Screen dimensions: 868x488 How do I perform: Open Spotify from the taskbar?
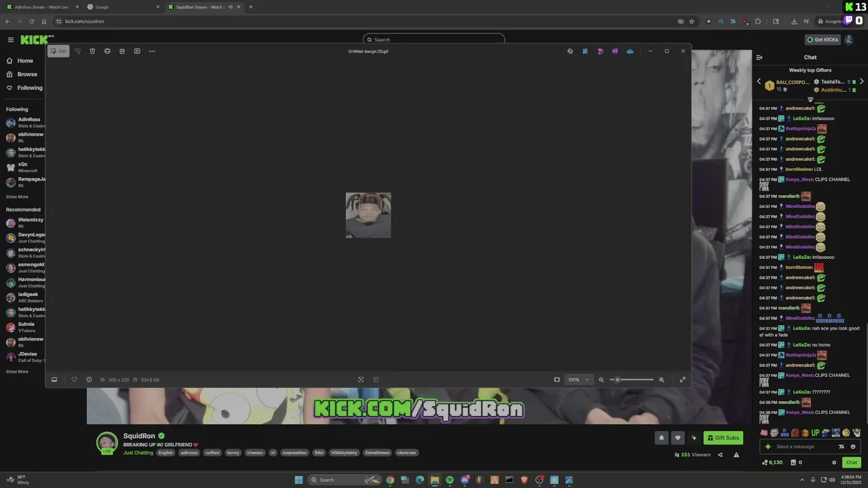pyautogui.click(x=450, y=480)
